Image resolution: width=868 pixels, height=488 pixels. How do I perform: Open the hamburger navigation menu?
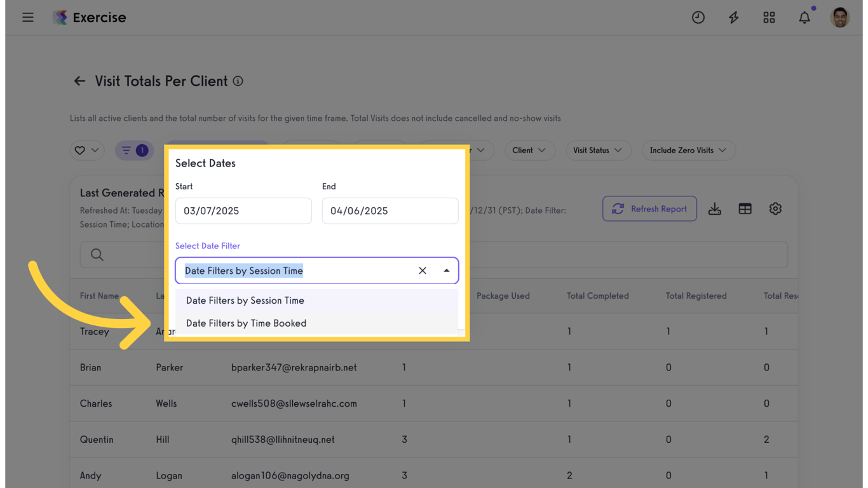tap(28, 17)
